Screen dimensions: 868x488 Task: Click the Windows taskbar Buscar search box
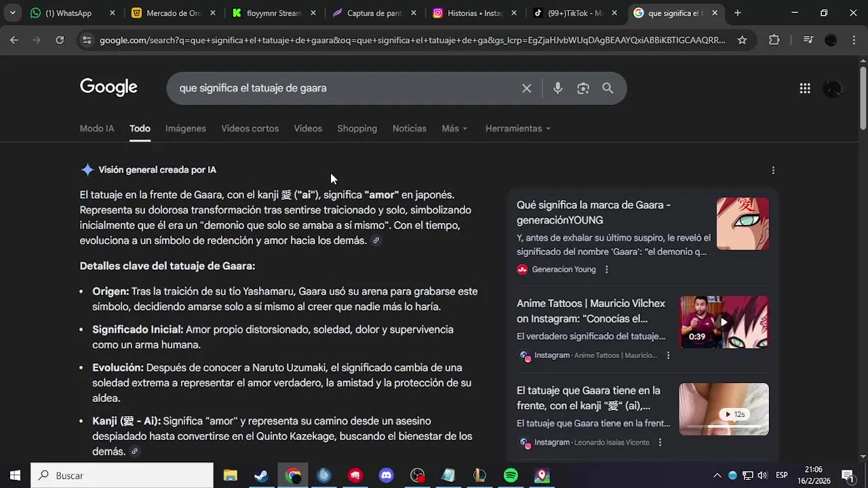(x=122, y=476)
